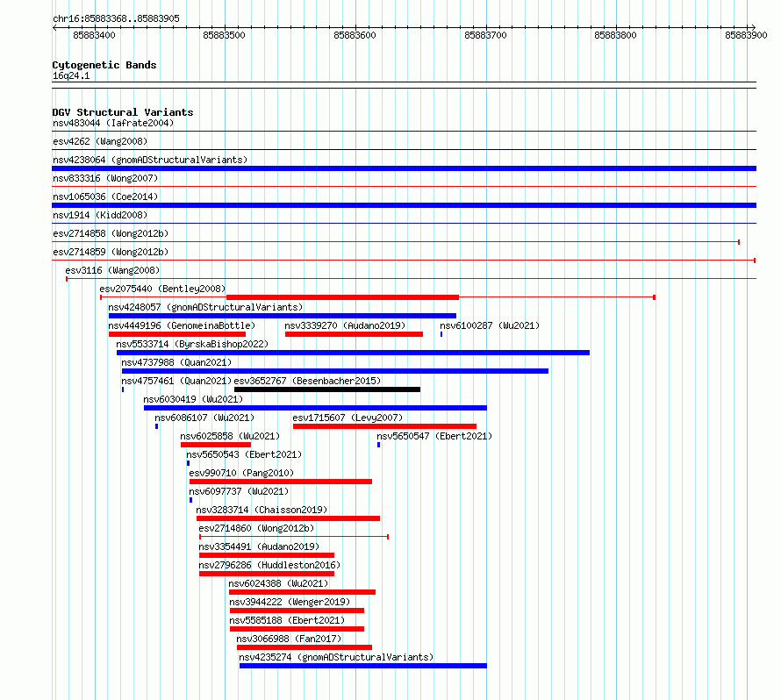Click the red bar under nsv2796286
Screen dimensions: 781x700
pos(267,574)
